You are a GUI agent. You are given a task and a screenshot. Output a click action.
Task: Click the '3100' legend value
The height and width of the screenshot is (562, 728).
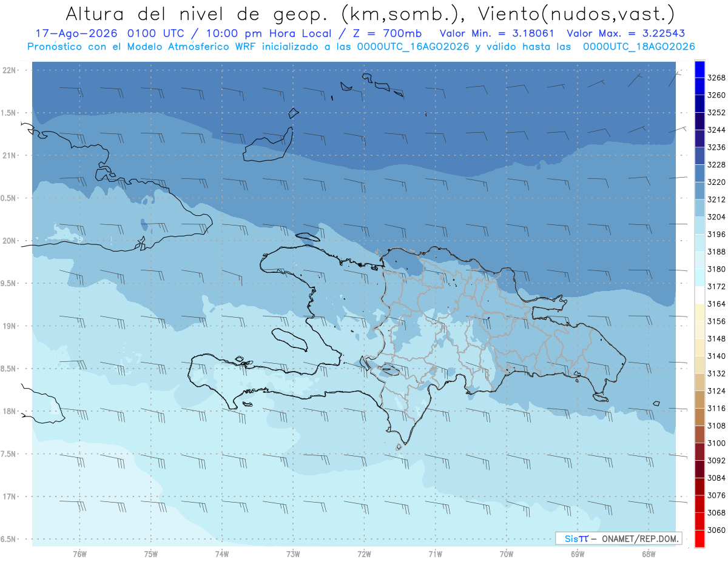[x=716, y=444]
